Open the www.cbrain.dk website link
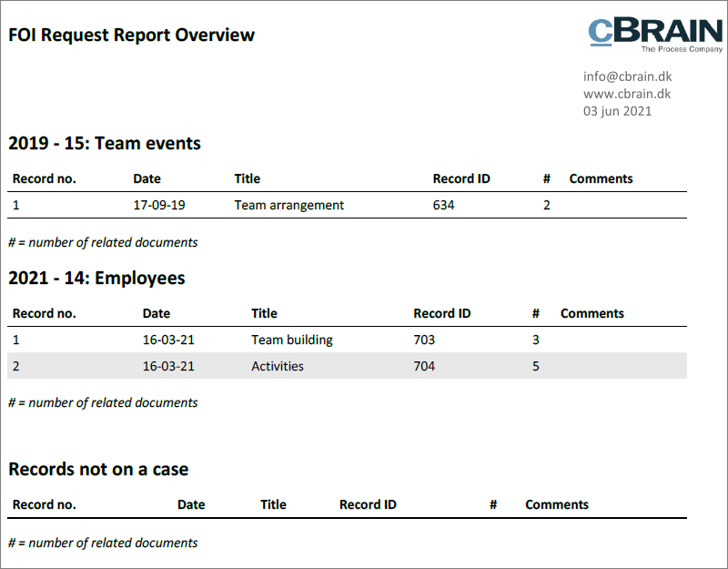 pyautogui.click(x=627, y=94)
